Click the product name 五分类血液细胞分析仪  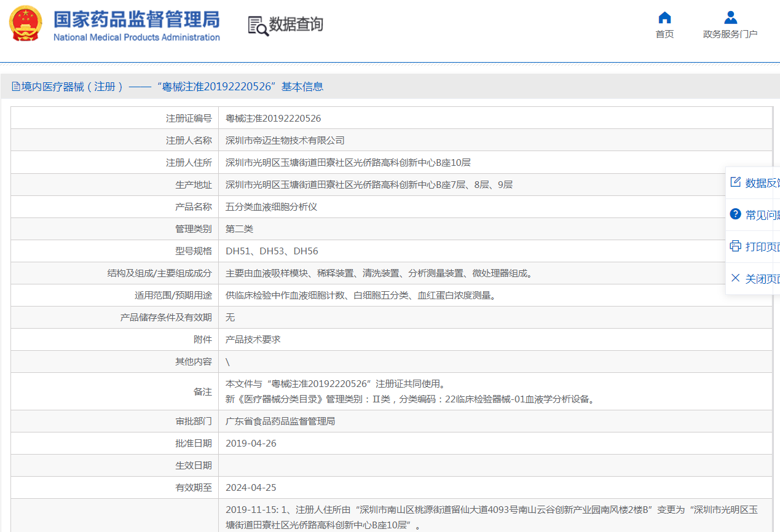[271, 207]
